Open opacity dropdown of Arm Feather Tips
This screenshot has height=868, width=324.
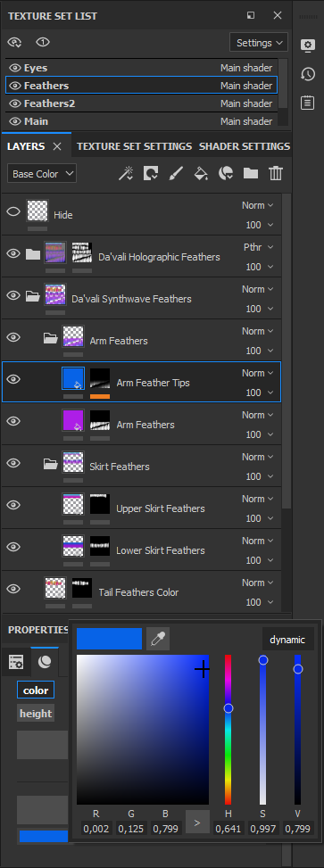tap(260, 393)
